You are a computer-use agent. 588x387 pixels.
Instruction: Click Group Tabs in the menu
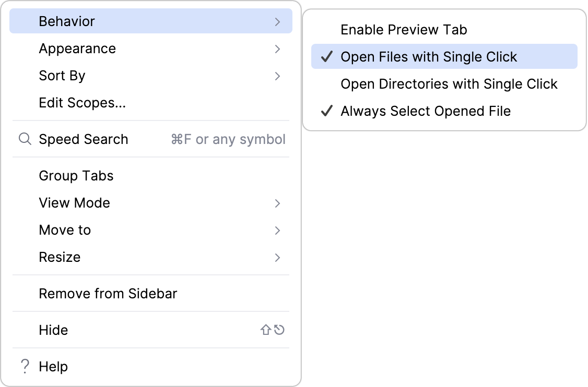[76, 176]
